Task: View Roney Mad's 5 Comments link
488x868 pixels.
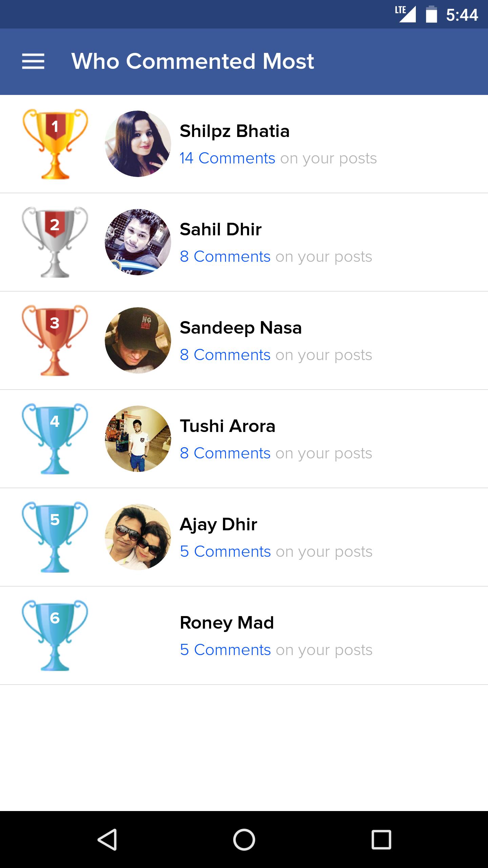Action: pyautogui.click(x=225, y=650)
